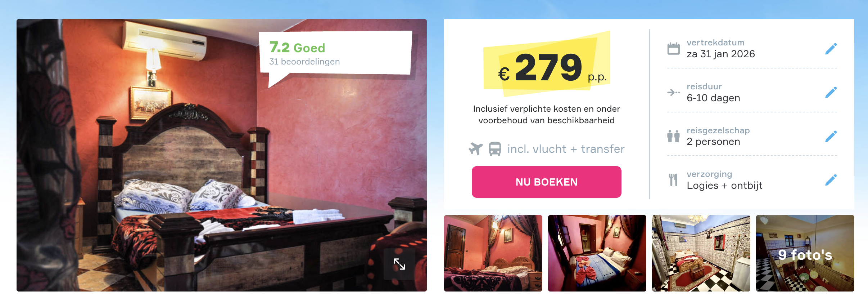This screenshot has height=307, width=868.
Task: Open the 31 beoordelingen reviews link
Action: pos(304,62)
